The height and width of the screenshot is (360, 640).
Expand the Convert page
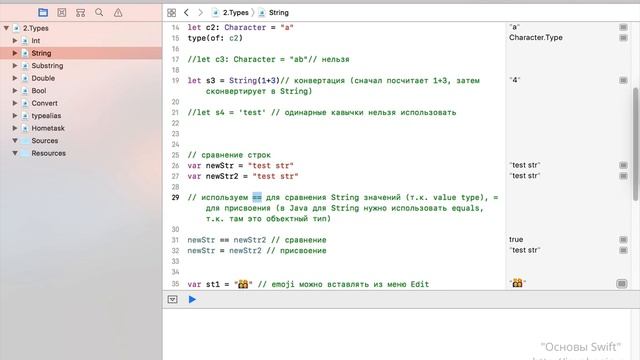(x=15, y=103)
